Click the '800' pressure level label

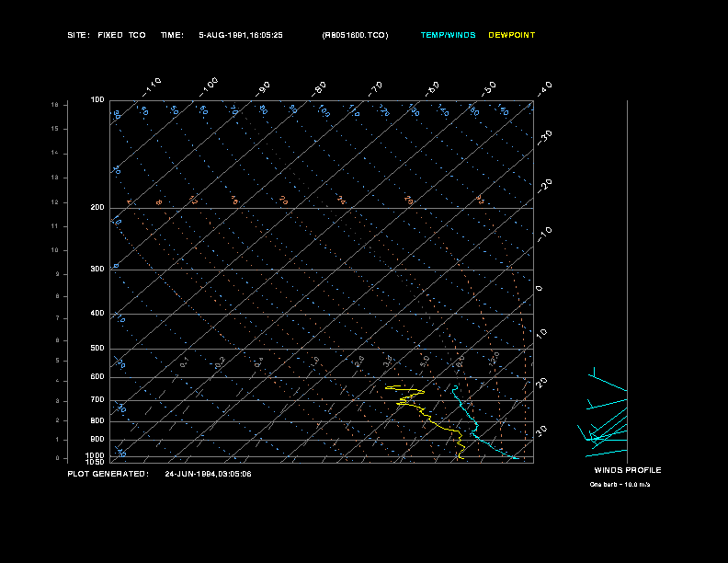[97, 420]
